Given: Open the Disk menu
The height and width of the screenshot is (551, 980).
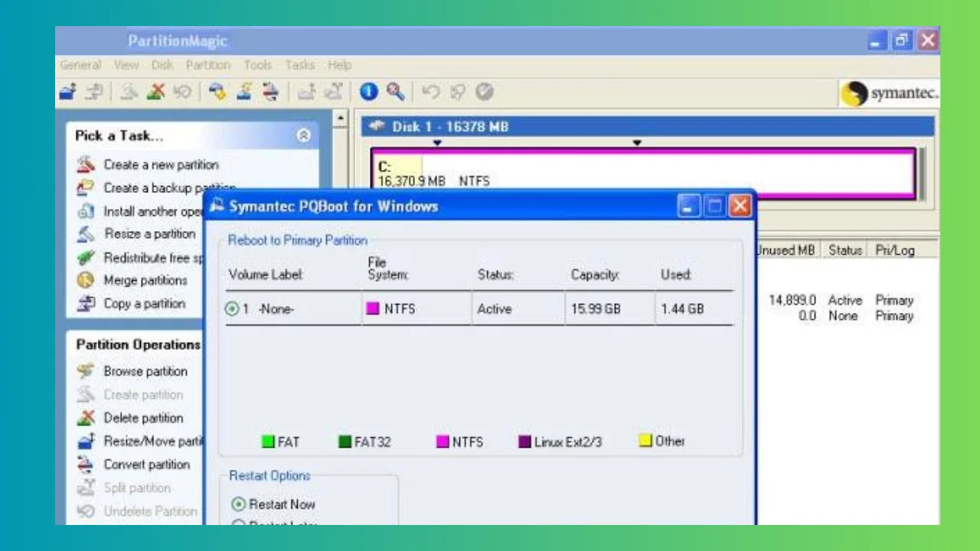Looking at the screenshot, I should click(x=162, y=65).
